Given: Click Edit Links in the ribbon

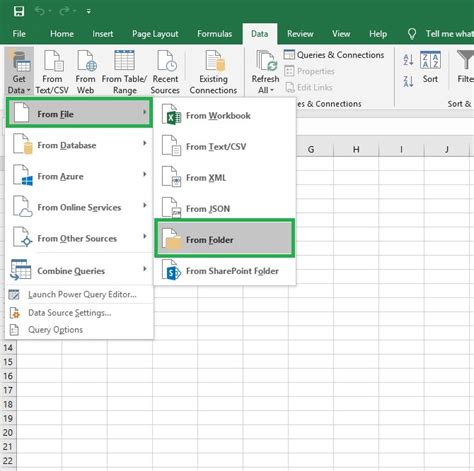Looking at the screenshot, I should (x=309, y=87).
